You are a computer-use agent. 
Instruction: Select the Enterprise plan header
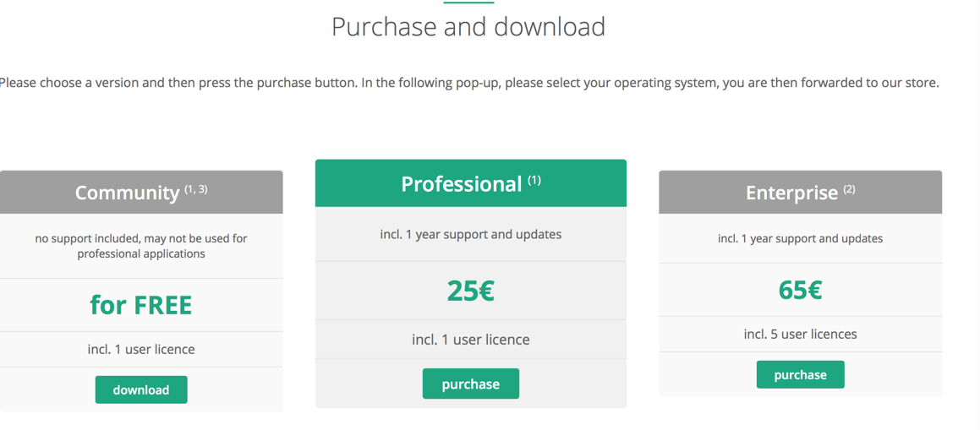791,193
